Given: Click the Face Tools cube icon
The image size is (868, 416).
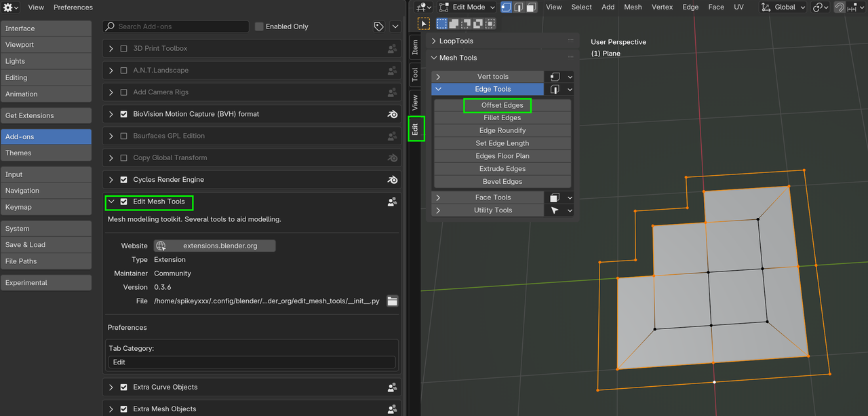Looking at the screenshot, I should pos(555,197).
